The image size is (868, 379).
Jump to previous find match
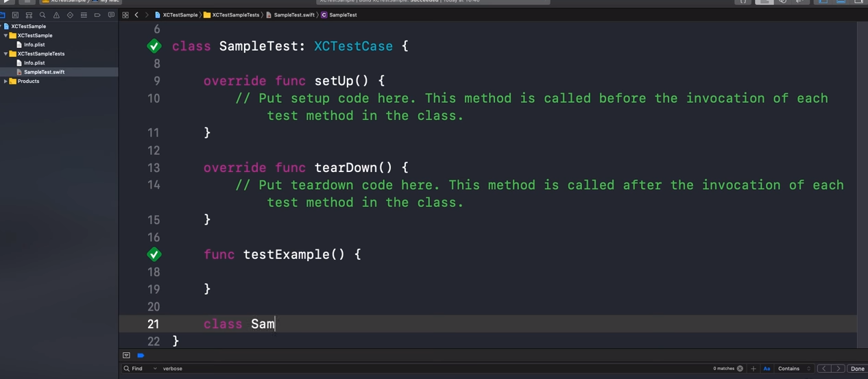[x=825, y=369]
